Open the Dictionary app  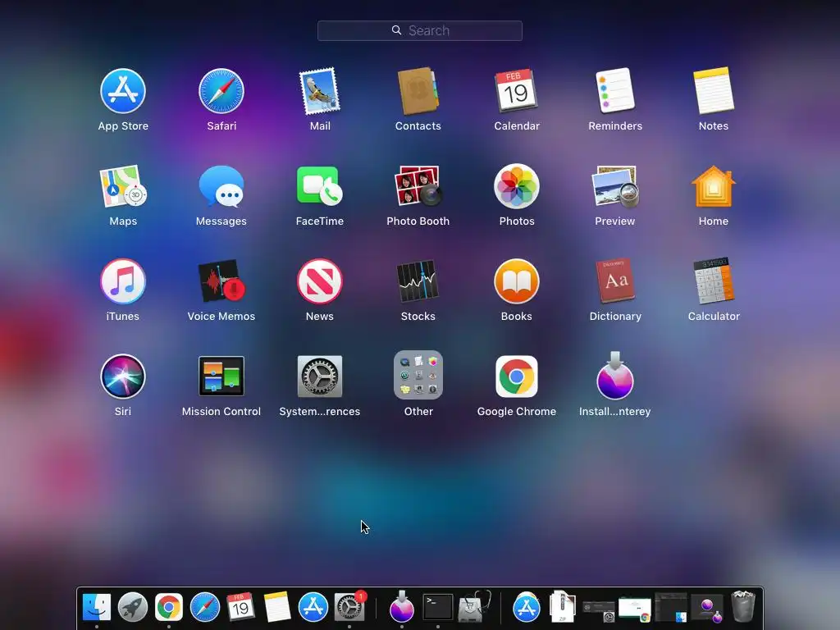615,282
